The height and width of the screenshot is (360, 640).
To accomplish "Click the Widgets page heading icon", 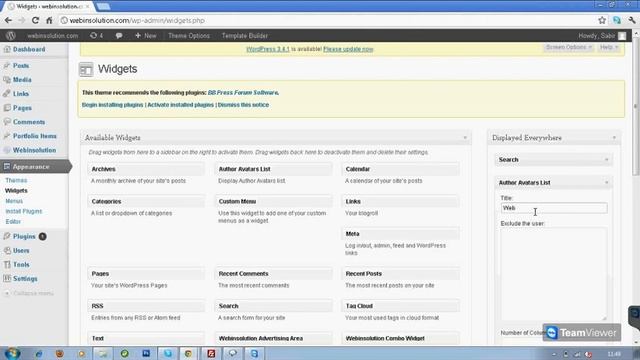I will [86, 69].
